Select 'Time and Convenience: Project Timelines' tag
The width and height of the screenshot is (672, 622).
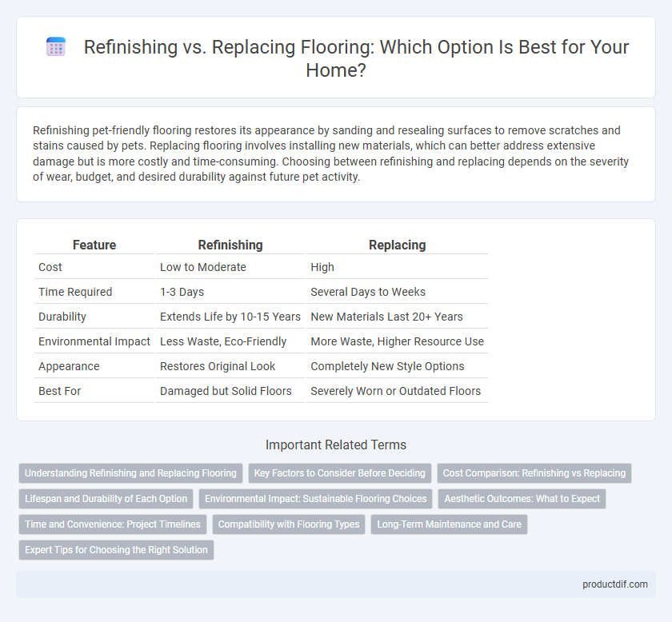pos(113,524)
